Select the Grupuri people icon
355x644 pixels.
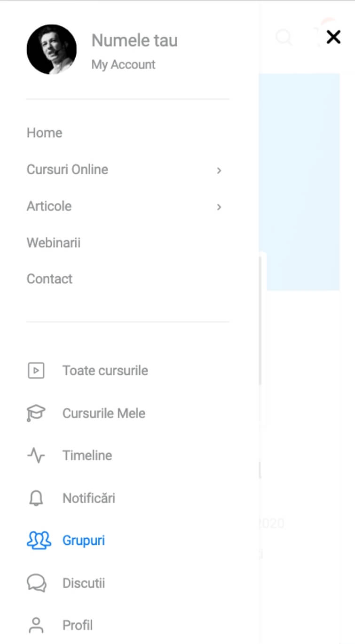(x=39, y=540)
